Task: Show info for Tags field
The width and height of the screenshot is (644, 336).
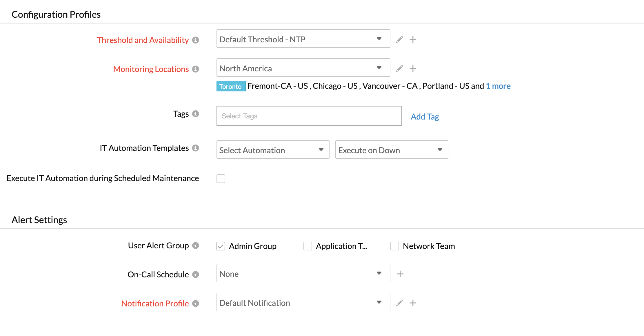Action: click(x=196, y=114)
